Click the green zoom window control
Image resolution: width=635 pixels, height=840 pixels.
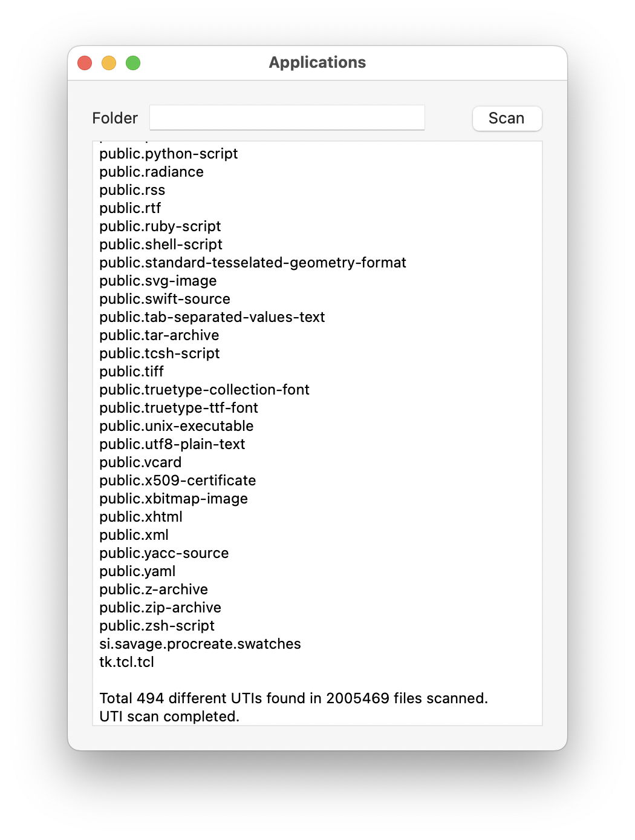pos(132,62)
